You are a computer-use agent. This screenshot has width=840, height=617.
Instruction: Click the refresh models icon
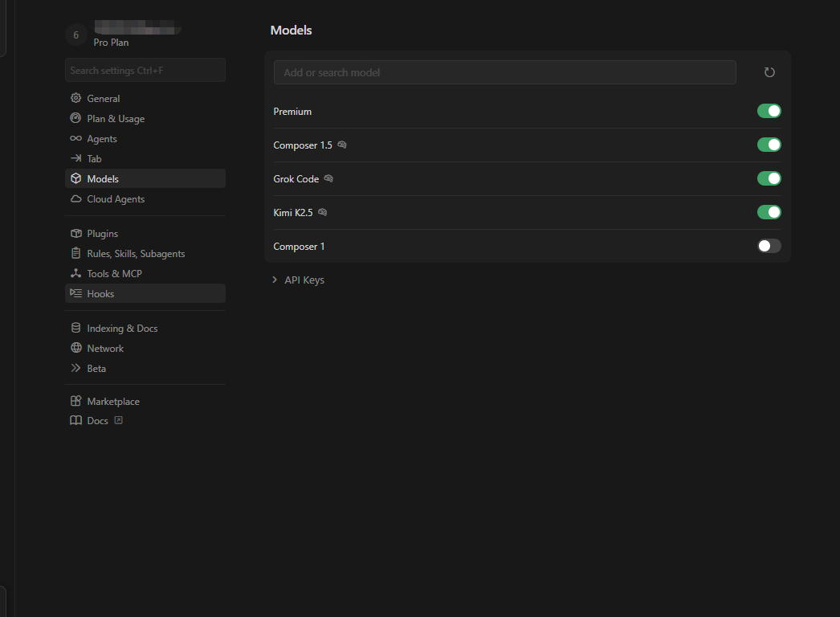pos(769,72)
